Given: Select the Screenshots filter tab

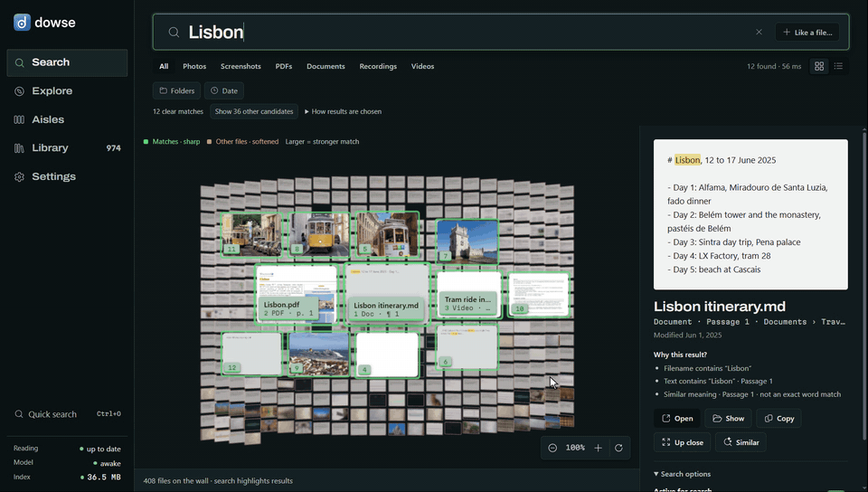Looking at the screenshot, I should [241, 66].
